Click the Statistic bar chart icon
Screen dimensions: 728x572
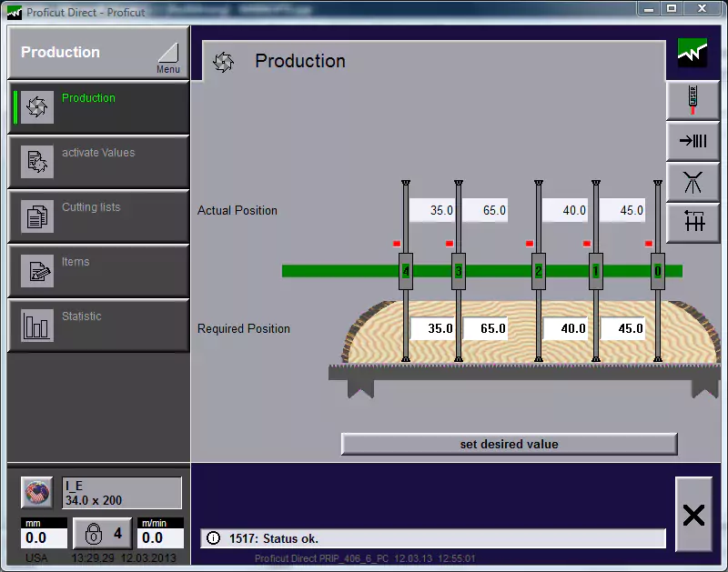[37, 326]
